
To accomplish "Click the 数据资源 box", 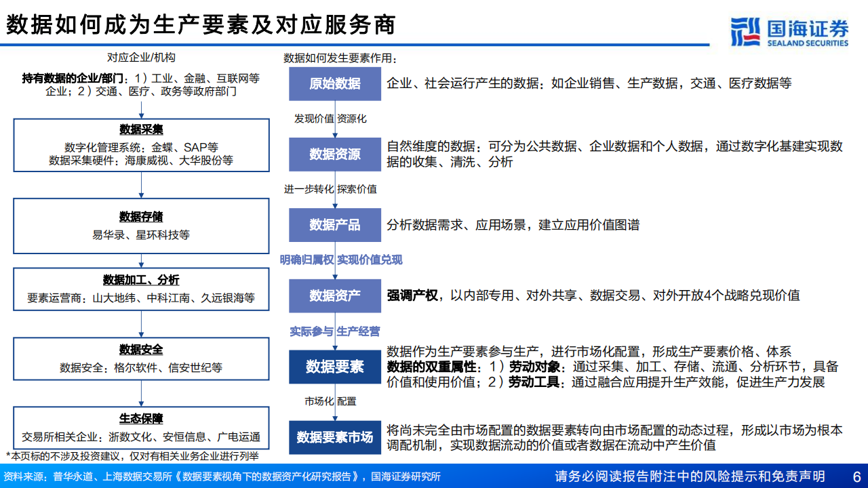I will point(335,154).
